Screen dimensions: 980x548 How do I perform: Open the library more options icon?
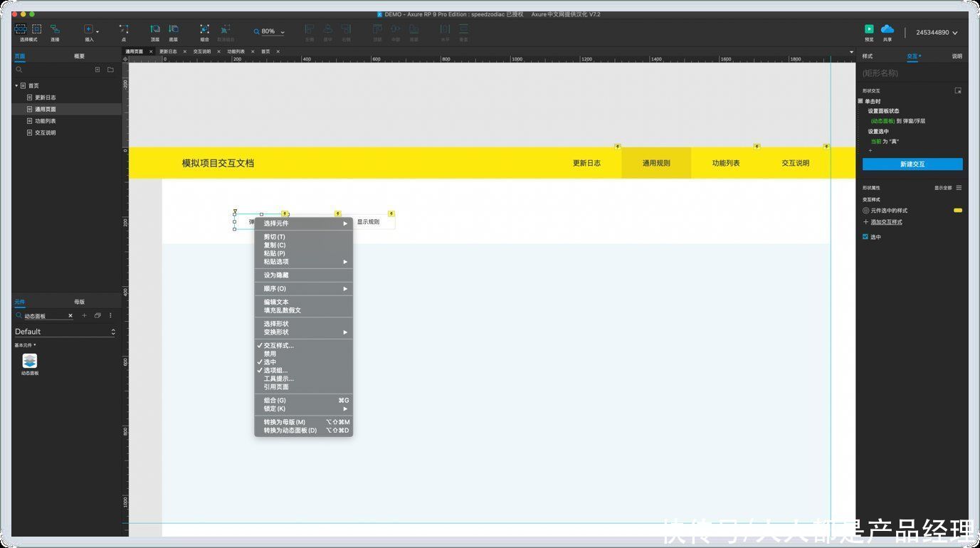click(110, 316)
